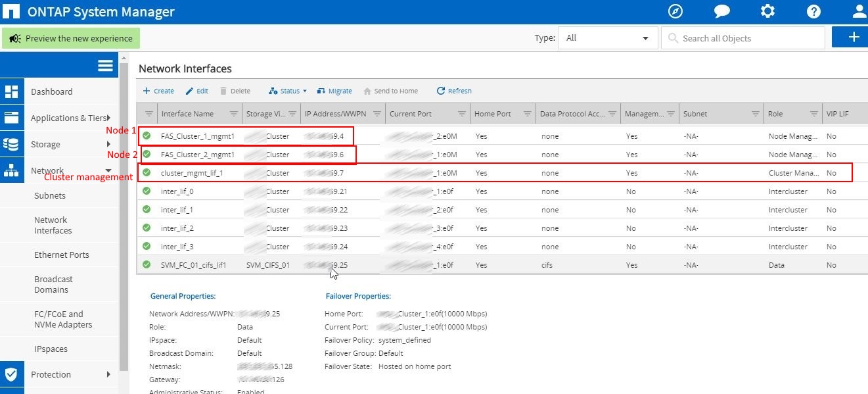The image size is (868, 394).
Task: Click the blue plus add button
Action: pyautogui.click(x=853, y=37)
